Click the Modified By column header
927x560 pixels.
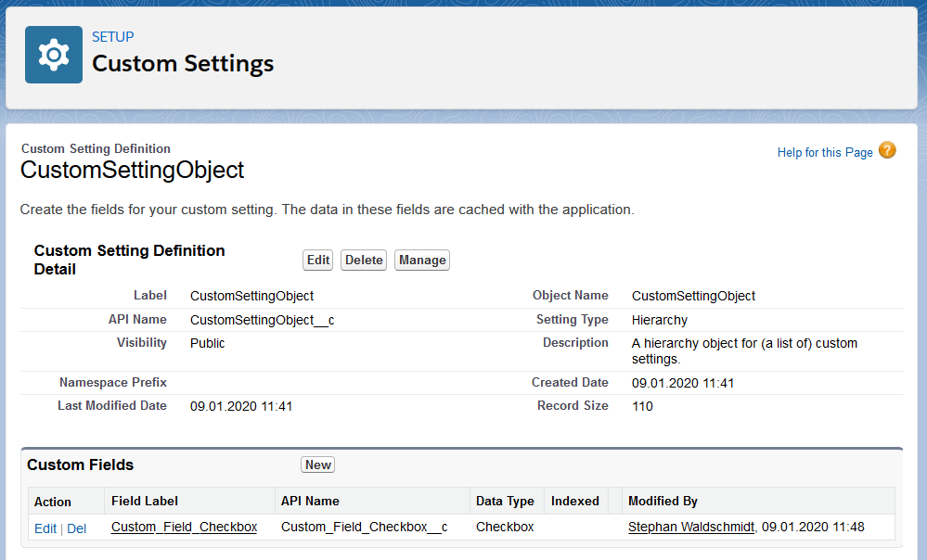663,501
